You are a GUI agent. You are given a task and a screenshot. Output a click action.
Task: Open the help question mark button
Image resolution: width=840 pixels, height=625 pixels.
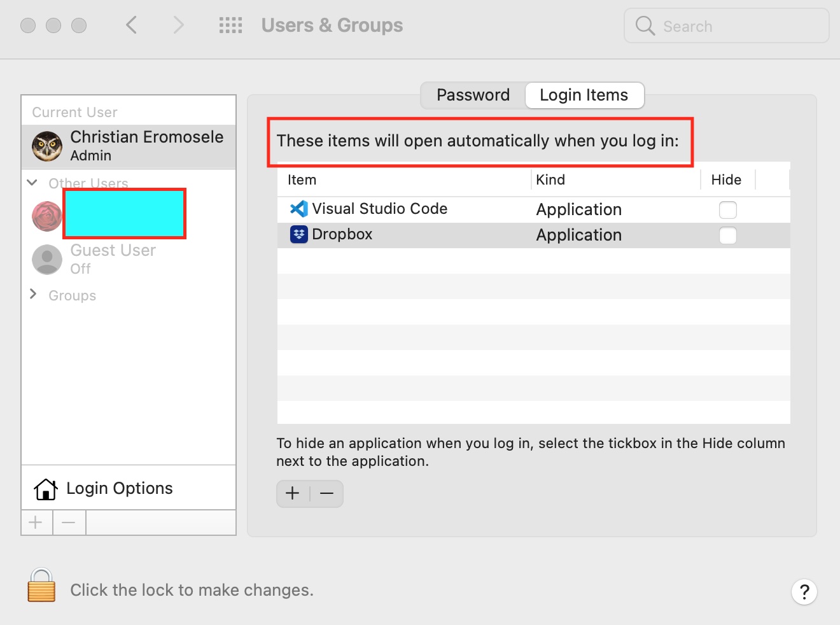[x=804, y=592]
